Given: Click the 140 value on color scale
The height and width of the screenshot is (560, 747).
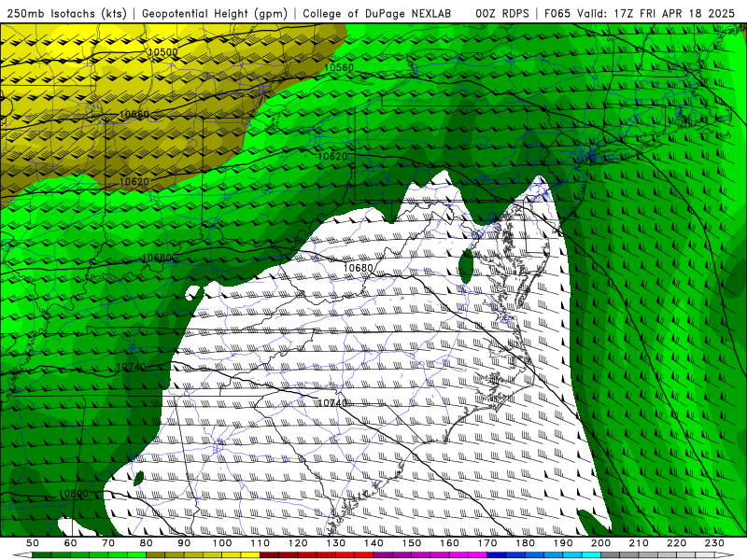Looking at the screenshot, I should [x=373, y=543].
